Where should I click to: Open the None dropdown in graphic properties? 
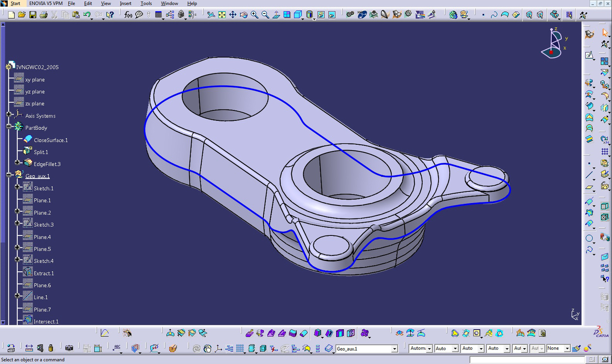tap(567, 349)
